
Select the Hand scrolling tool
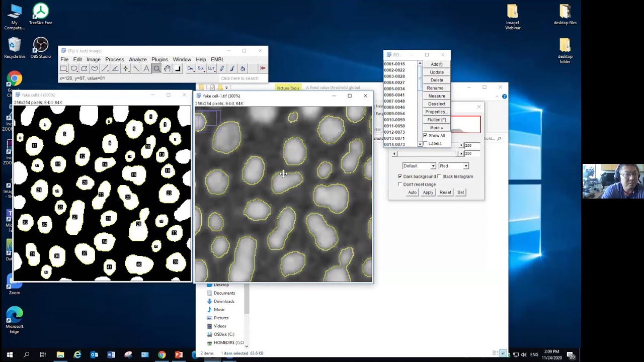click(167, 68)
